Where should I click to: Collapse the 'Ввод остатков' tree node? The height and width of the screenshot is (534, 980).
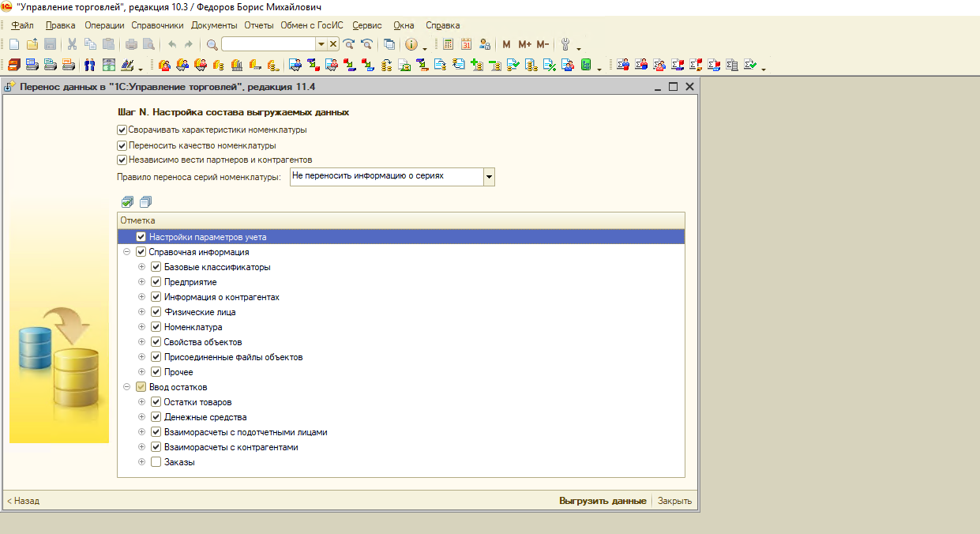[x=127, y=387]
